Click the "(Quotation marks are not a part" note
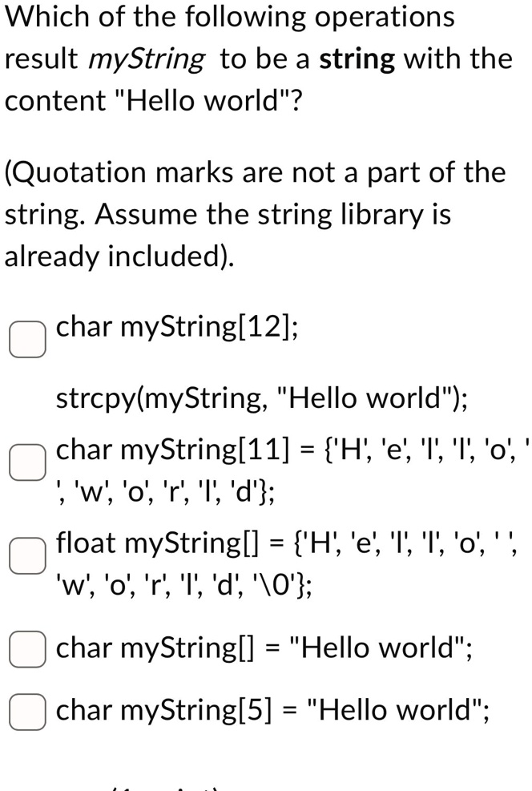532x791 pixels. pyautogui.click(x=255, y=172)
